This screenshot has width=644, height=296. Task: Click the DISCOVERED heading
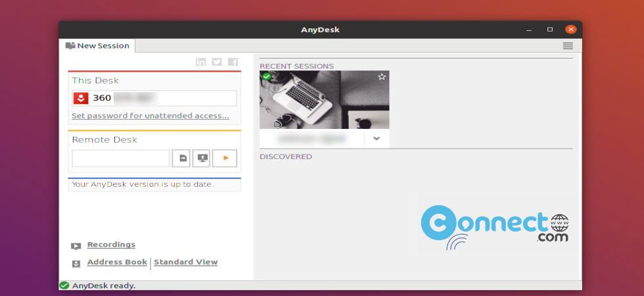286,157
